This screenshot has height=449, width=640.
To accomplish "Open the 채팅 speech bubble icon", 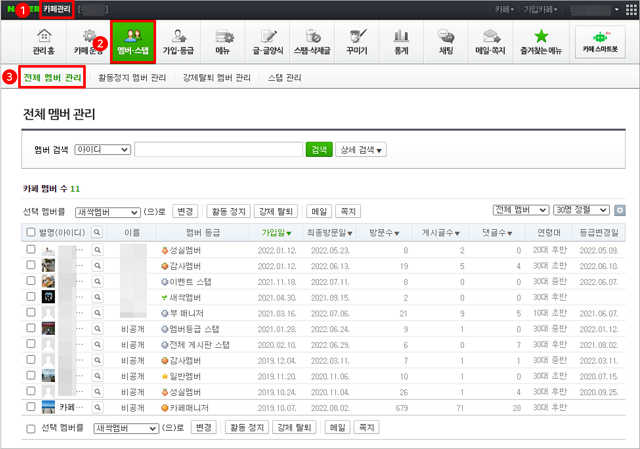I will [446, 36].
